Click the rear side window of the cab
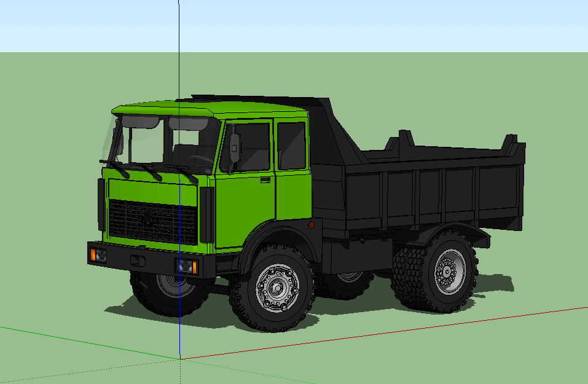588x384 pixels. click(x=291, y=146)
